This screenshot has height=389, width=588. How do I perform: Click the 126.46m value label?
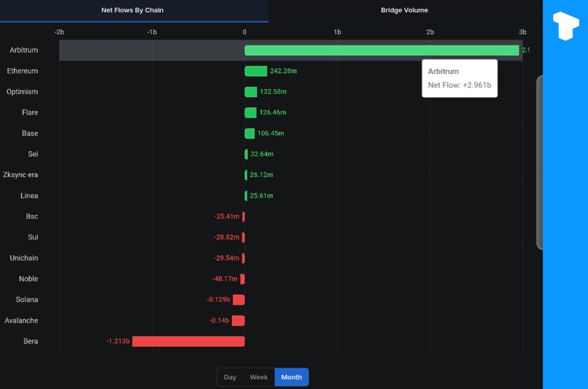pyautogui.click(x=273, y=112)
